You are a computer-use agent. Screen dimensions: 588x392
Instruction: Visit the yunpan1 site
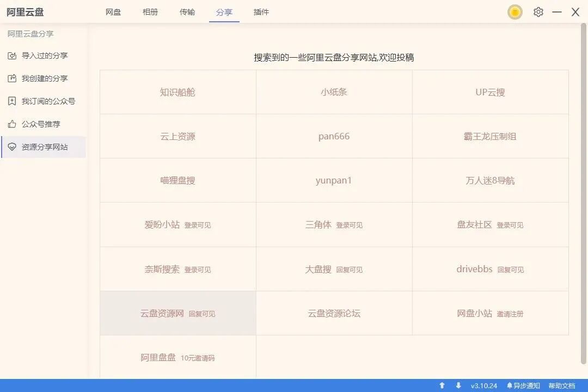tap(334, 180)
